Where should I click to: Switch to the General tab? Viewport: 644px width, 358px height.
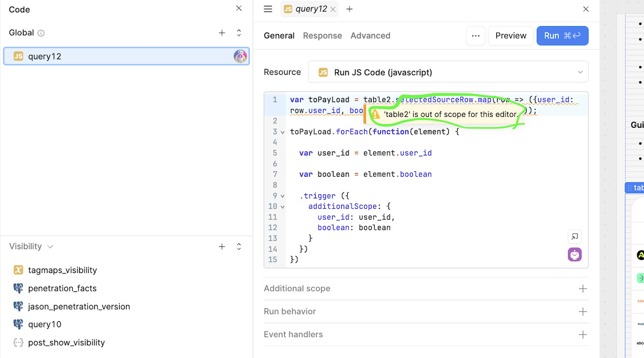pyautogui.click(x=279, y=36)
